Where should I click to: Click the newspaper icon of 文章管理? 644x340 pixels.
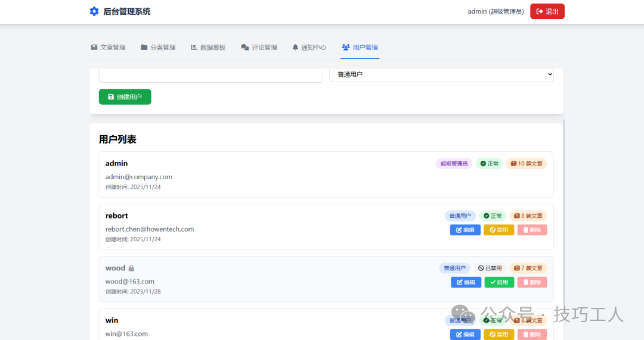click(94, 48)
